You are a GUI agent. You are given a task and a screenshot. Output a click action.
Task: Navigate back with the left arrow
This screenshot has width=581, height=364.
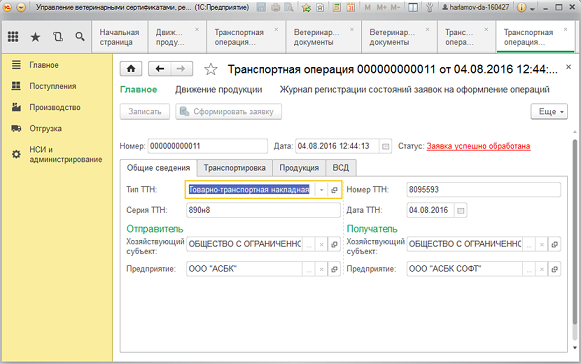coord(160,69)
